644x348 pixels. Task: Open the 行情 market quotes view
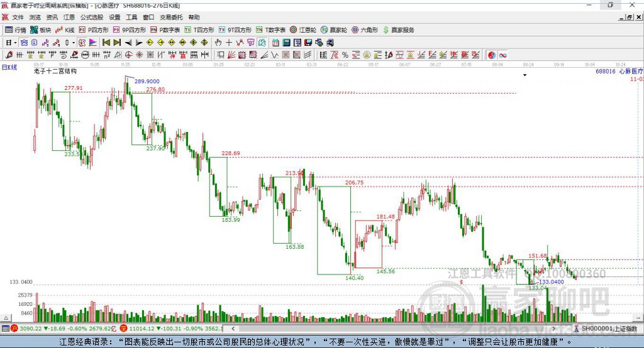click(16, 30)
